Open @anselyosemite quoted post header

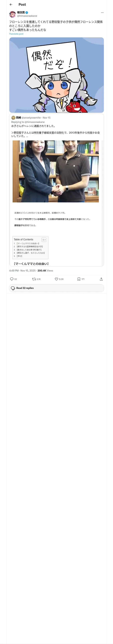31,118
